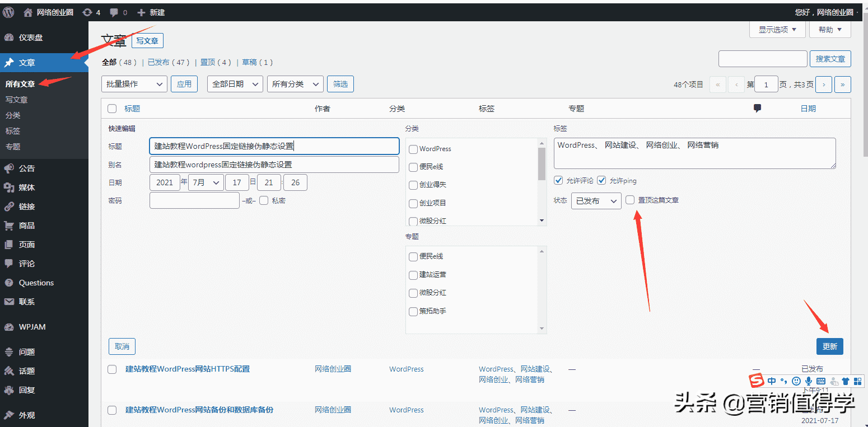Select the row checkbox for WordPress网站HTTPS配置
This screenshot has width=868, height=427.
pyautogui.click(x=112, y=369)
